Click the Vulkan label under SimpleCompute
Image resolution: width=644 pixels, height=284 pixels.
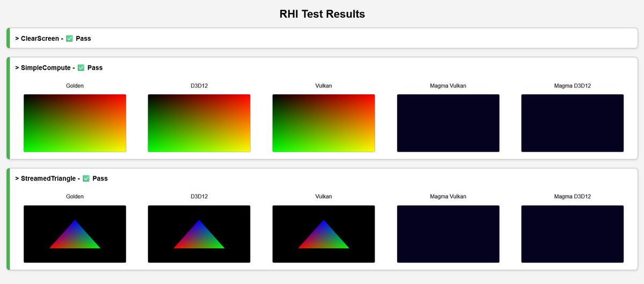coord(324,86)
